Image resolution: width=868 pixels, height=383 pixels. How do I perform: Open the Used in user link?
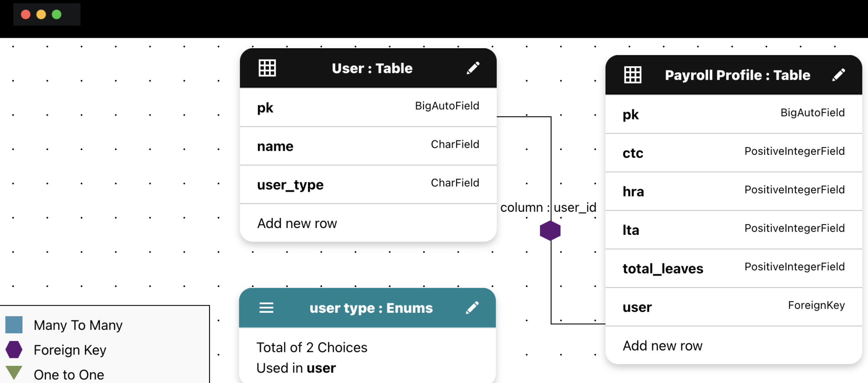pyautogui.click(x=296, y=368)
